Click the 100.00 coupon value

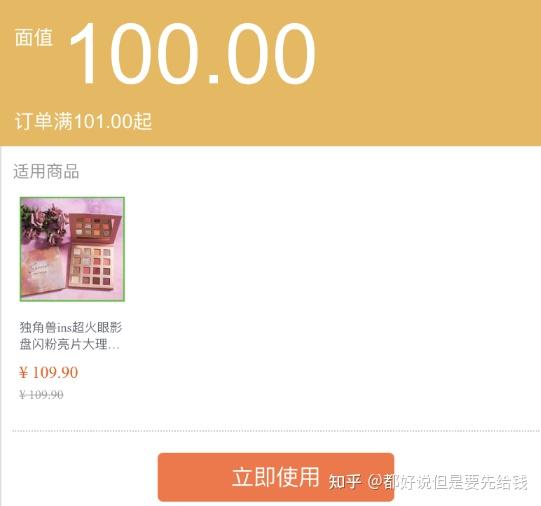193,53
